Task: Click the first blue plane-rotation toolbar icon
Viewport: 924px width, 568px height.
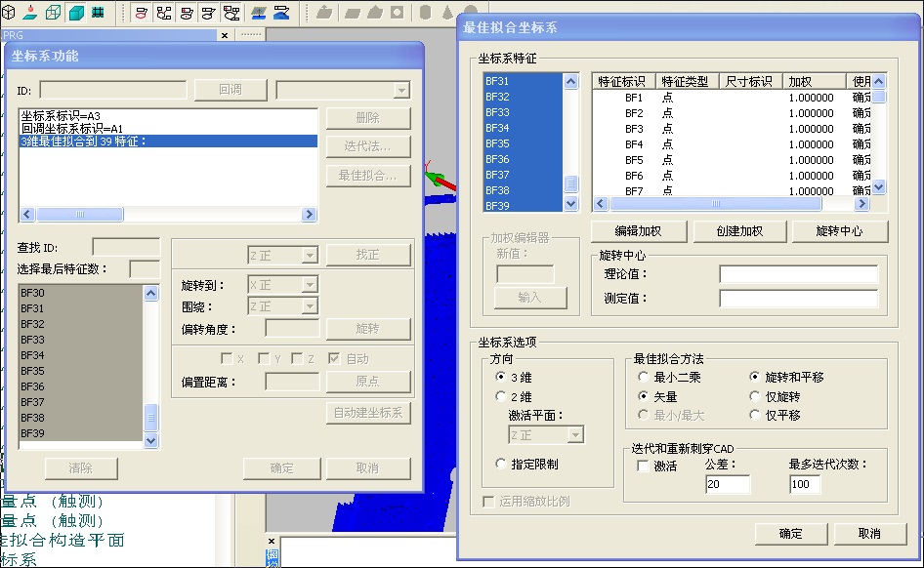Action: (x=258, y=13)
